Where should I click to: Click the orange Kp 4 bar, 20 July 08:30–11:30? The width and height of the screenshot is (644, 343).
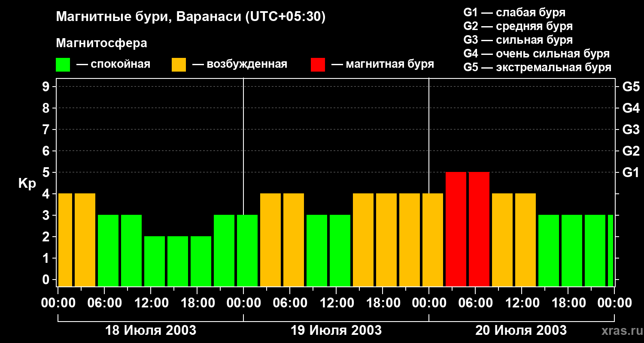pyautogui.click(x=502, y=240)
